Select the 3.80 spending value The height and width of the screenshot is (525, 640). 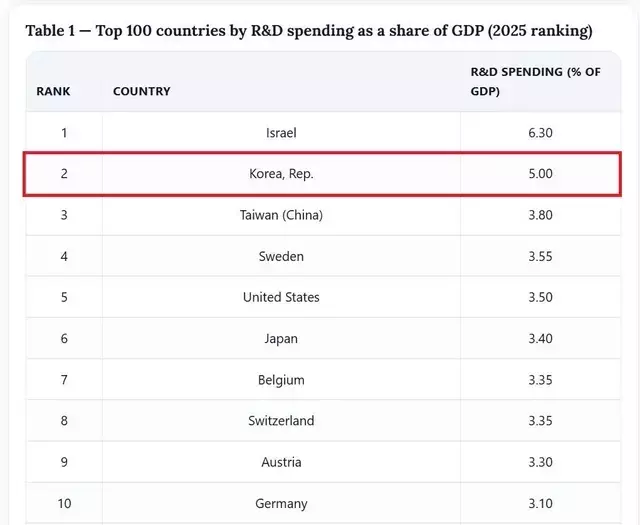[540, 215]
